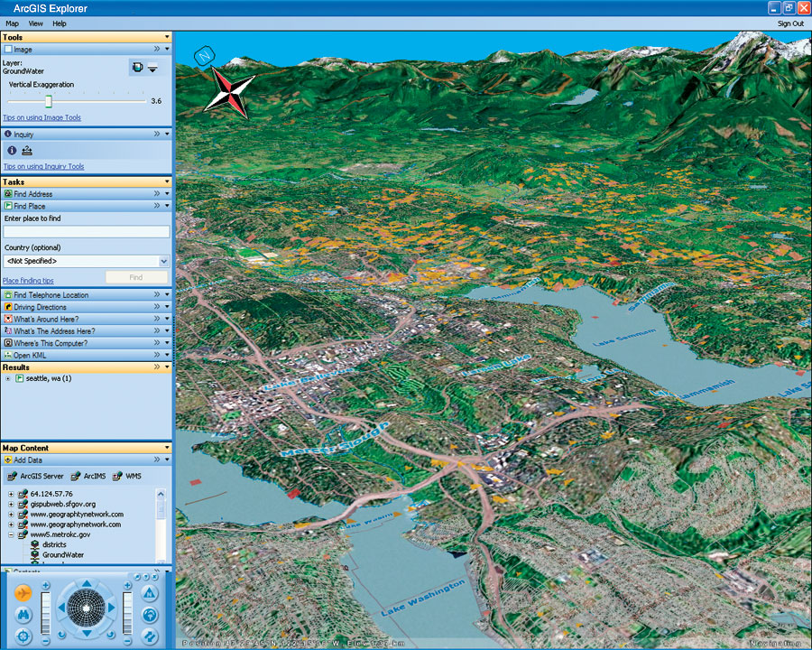Click the Vertical Exaggeration slider handle
Image resolution: width=812 pixels, height=650 pixels.
pyautogui.click(x=48, y=100)
